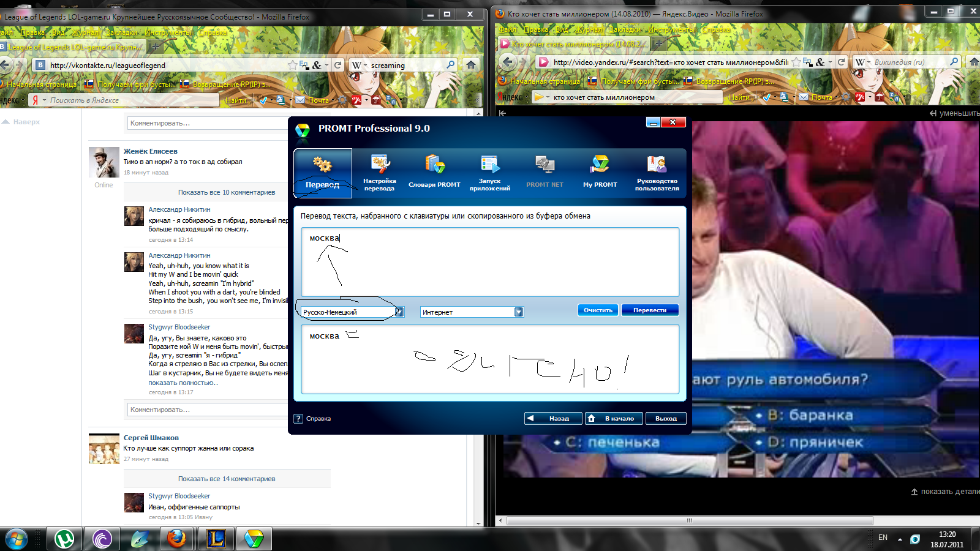
Task: Open Справка menu in right Firefox window
Action: [716, 29]
